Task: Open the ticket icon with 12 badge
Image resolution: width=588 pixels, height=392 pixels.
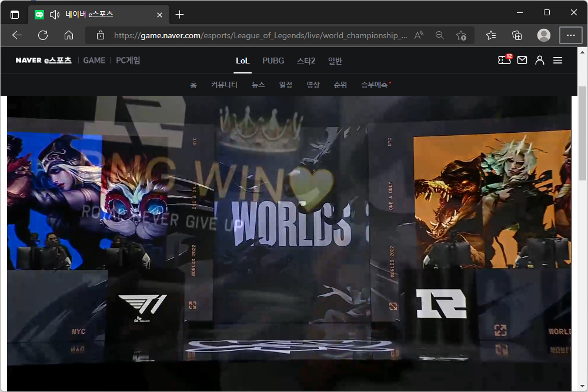Action: click(x=505, y=59)
